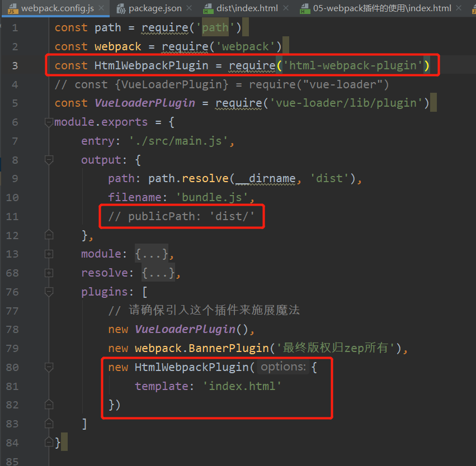The width and height of the screenshot is (476, 466).
Task: Click the fold end marker on line 12
Action: pyautogui.click(x=49, y=235)
